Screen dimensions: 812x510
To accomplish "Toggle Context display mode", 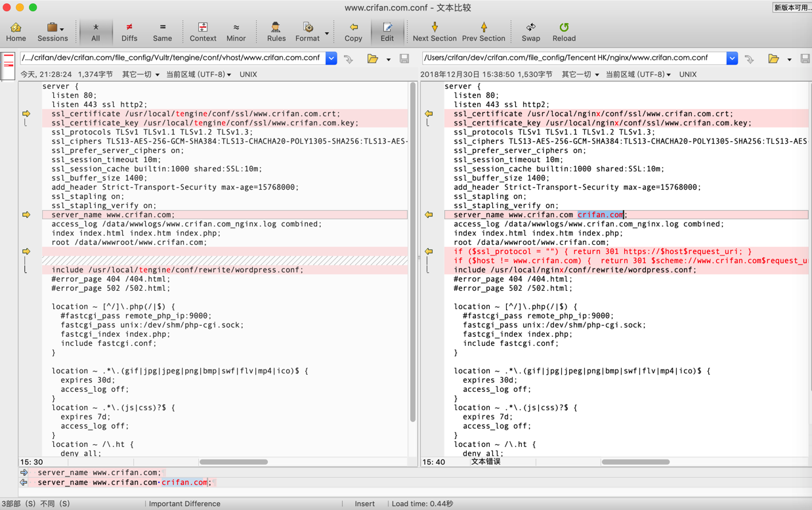I will (203, 32).
